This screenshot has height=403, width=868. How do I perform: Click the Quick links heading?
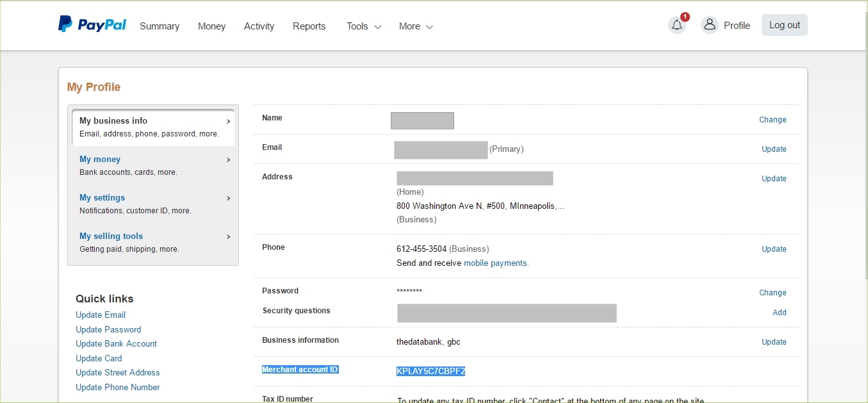pos(104,299)
